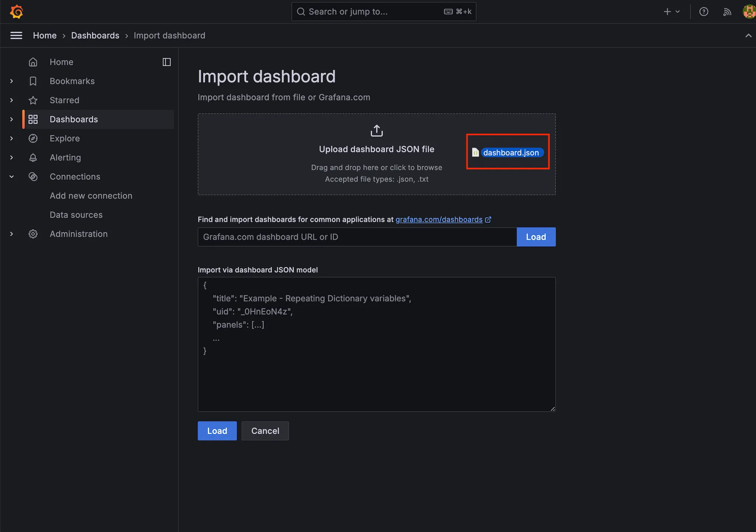Screen dimensions: 756x532
Task: Collapse the Connections section chevron
Action: pyautogui.click(x=11, y=177)
